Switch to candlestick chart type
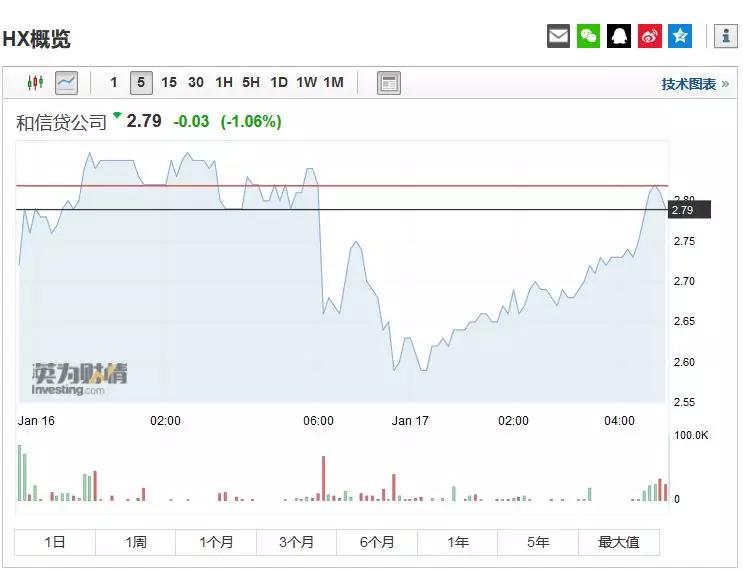743x571 pixels. click(36, 82)
